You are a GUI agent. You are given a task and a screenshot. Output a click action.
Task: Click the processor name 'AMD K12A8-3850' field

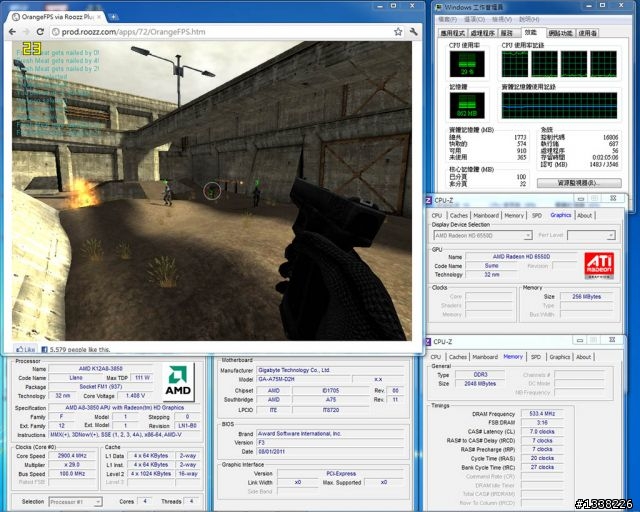click(x=100, y=369)
